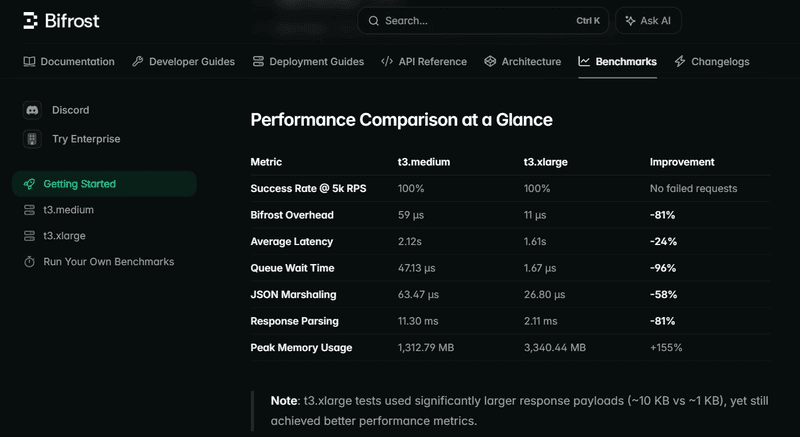
Task: Click the Improvement column header
Action: 682,162
